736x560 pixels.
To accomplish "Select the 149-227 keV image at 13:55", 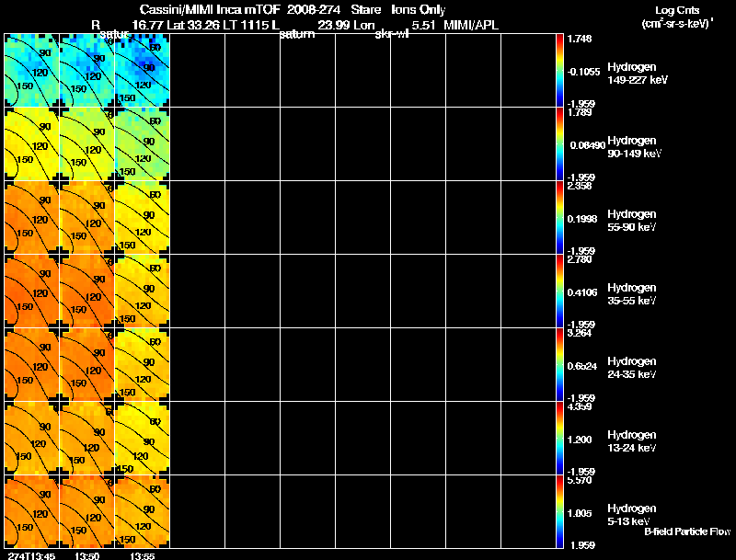I will 143,71.
